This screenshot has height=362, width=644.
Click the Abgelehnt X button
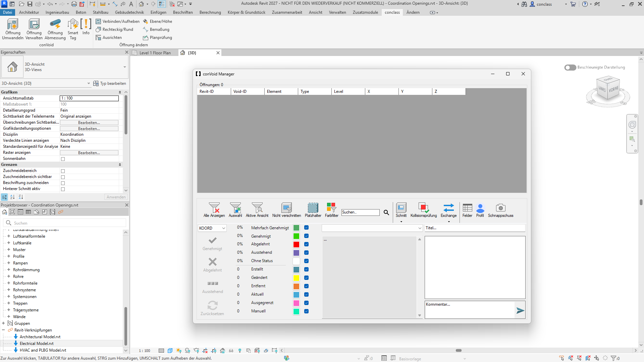coord(212,265)
